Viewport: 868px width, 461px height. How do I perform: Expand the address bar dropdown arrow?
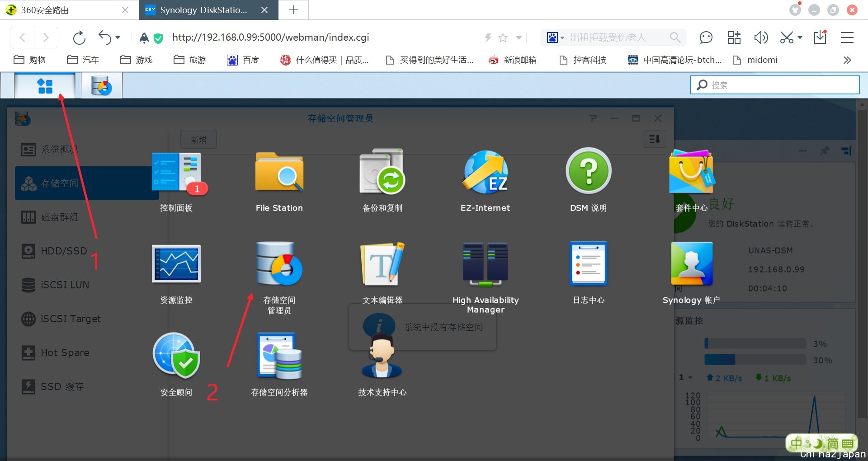coord(519,38)
